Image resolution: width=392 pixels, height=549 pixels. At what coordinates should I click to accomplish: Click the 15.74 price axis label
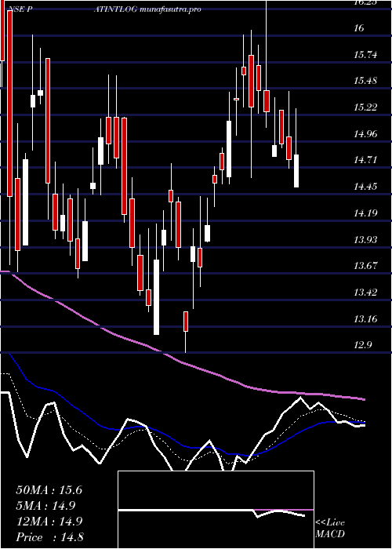366,54
